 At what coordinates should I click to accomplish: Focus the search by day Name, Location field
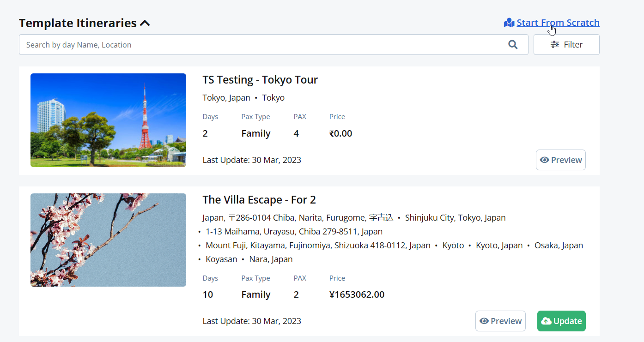click(x=273, y=45)
